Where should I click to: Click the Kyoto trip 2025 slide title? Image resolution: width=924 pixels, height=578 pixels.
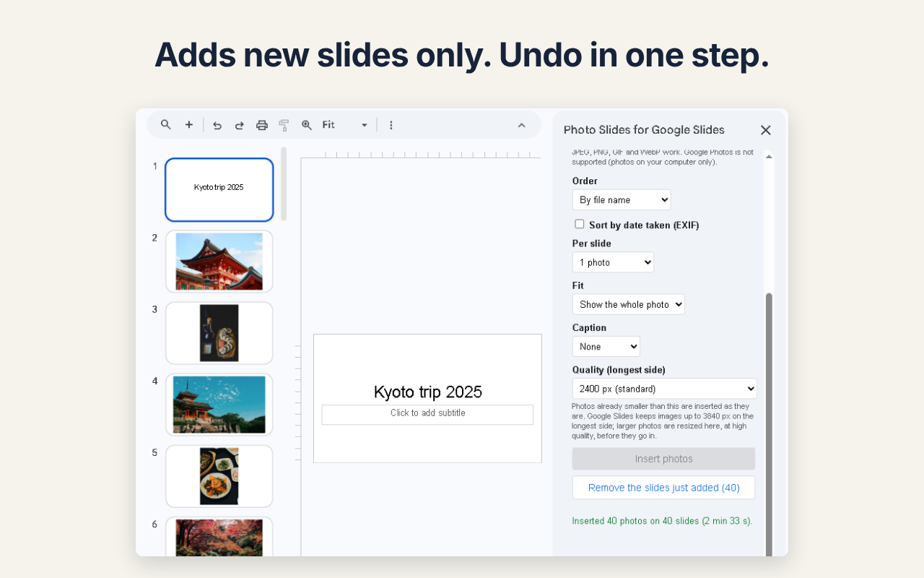click(x=428, y=392)
